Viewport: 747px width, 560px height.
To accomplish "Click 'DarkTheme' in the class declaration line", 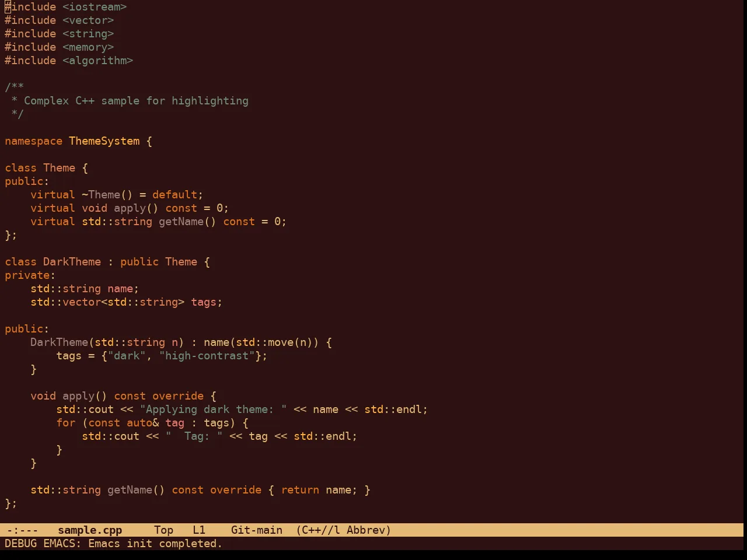I will pyautogui.click(x=72, y=262).
